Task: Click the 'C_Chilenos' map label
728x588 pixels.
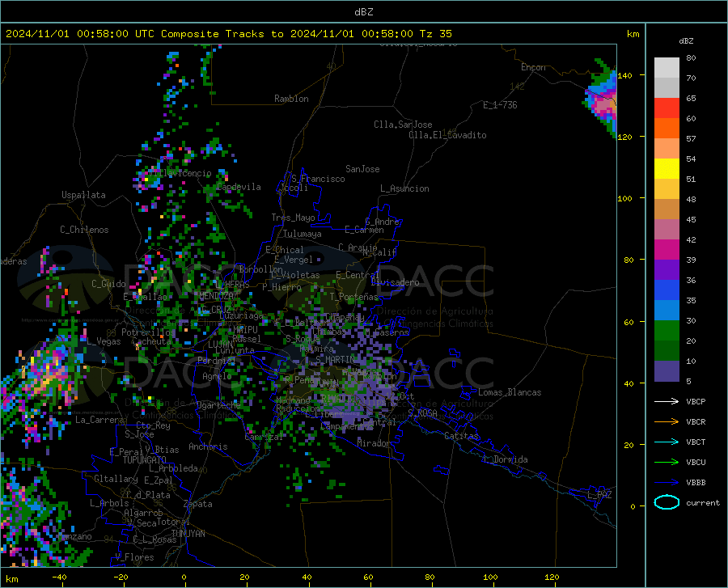Action: pyautogui.click(x=84, y=230)
